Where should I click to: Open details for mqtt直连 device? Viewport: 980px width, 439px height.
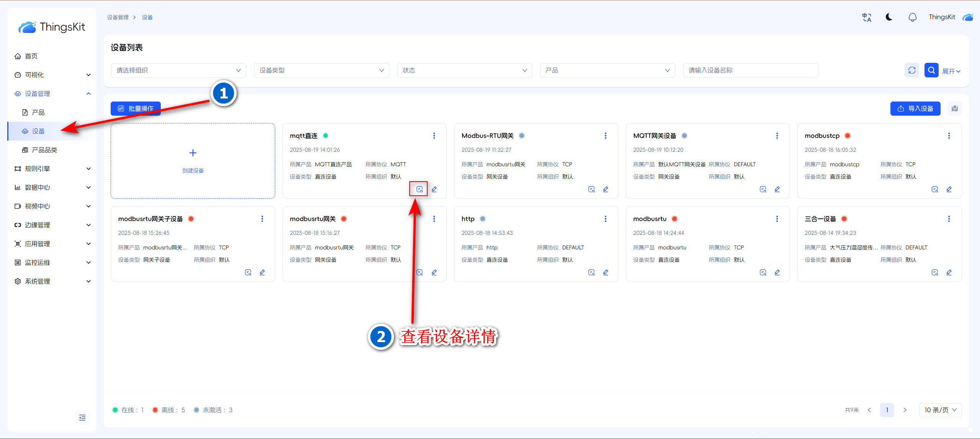pos(419,189)
